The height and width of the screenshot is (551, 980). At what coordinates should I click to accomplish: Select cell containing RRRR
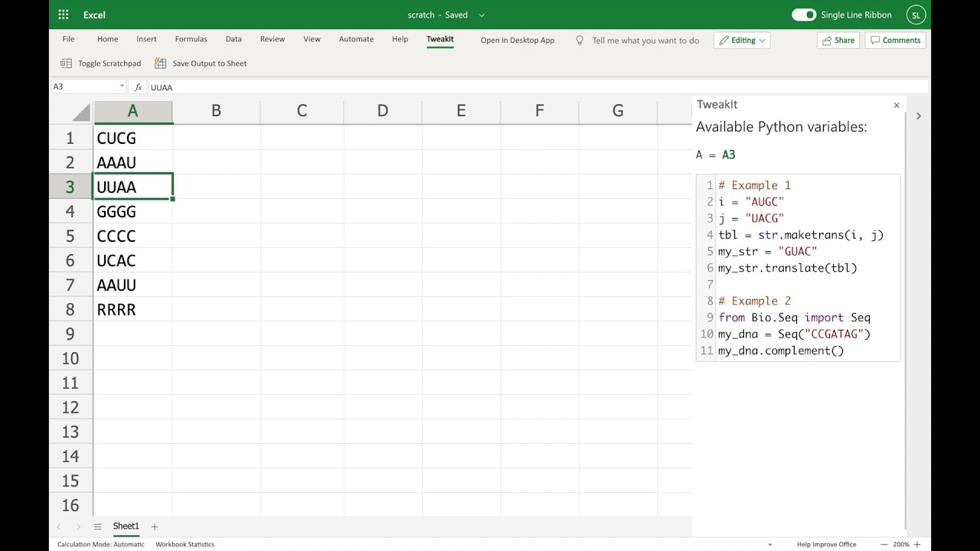pyautogui.click(x=133, y=309)
